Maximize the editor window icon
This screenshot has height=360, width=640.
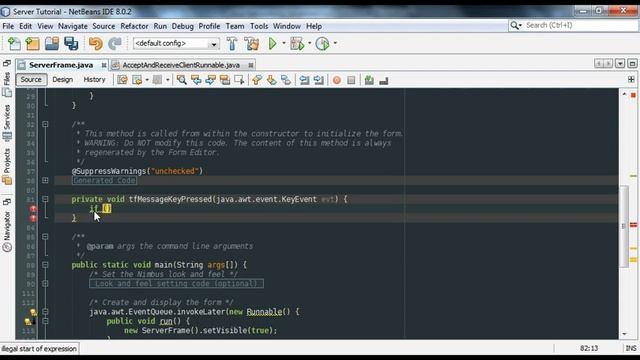[632, 64]
